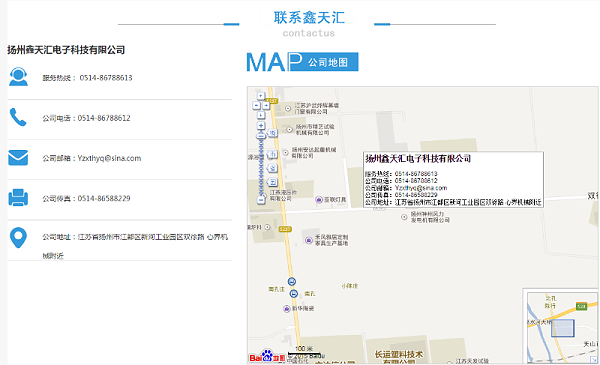Select company phone number 0514-86788612
600x365 pixels.
(x=104, y=118)
